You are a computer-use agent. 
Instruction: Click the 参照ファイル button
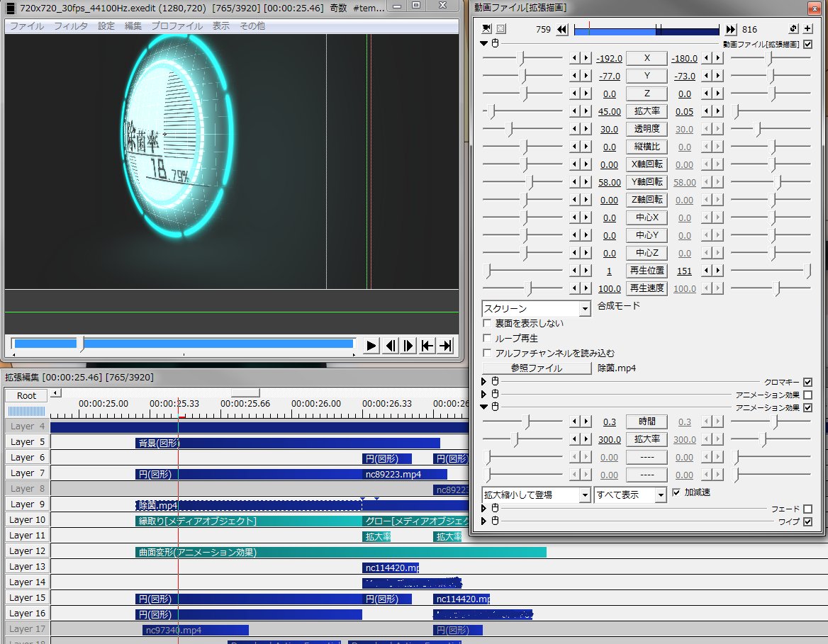[537, 368]
